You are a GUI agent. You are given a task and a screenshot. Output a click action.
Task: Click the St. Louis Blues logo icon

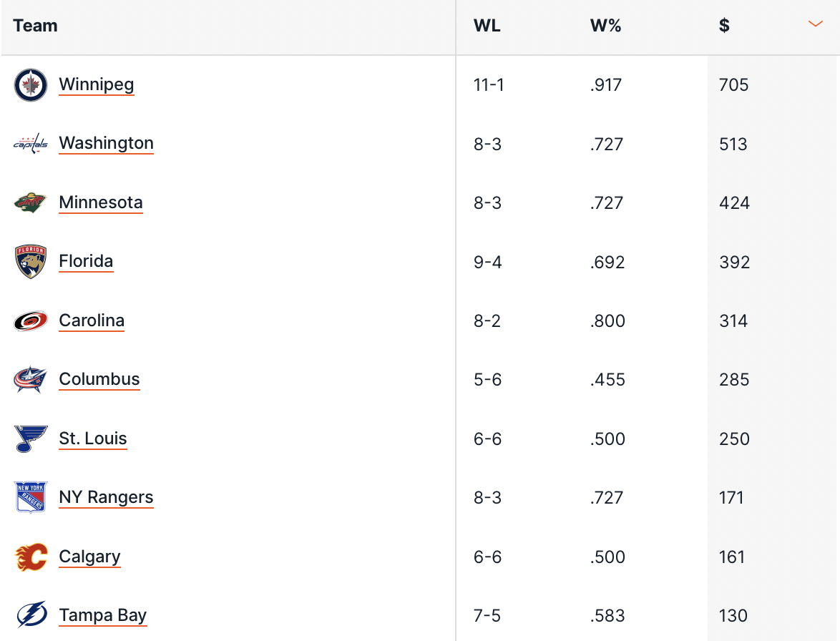click(x=31, y=439)
